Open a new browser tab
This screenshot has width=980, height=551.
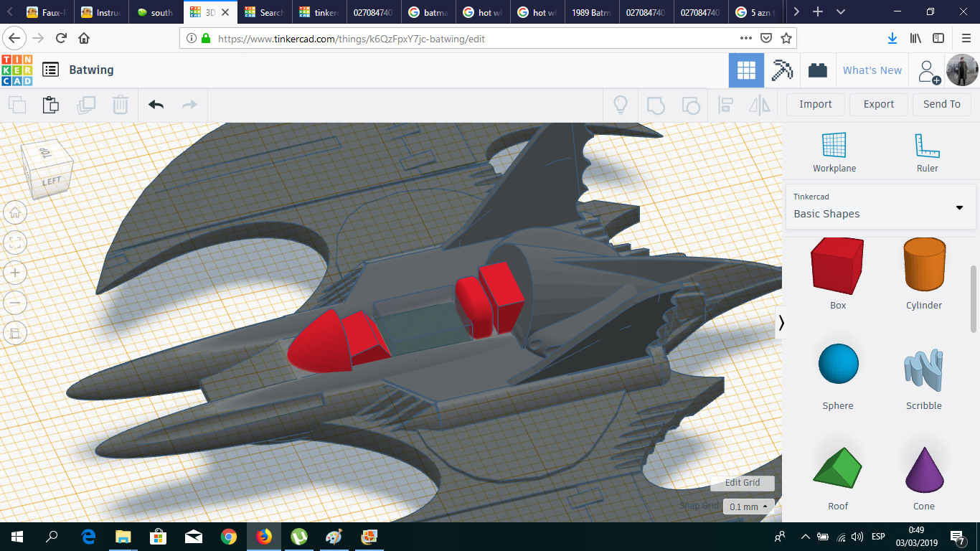click(818, 11)
